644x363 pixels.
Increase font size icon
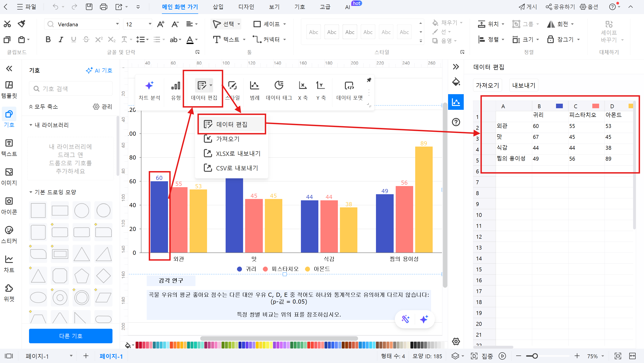click(x=161, y=24)
